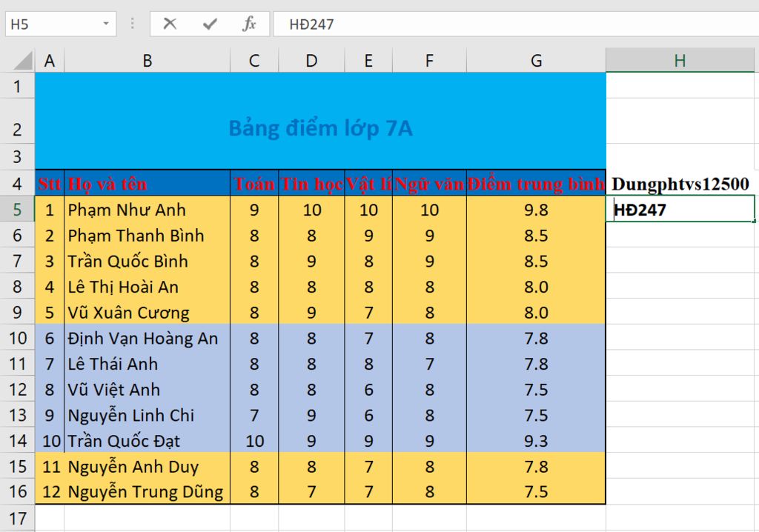Select column A header

click(x=50, y=61)
